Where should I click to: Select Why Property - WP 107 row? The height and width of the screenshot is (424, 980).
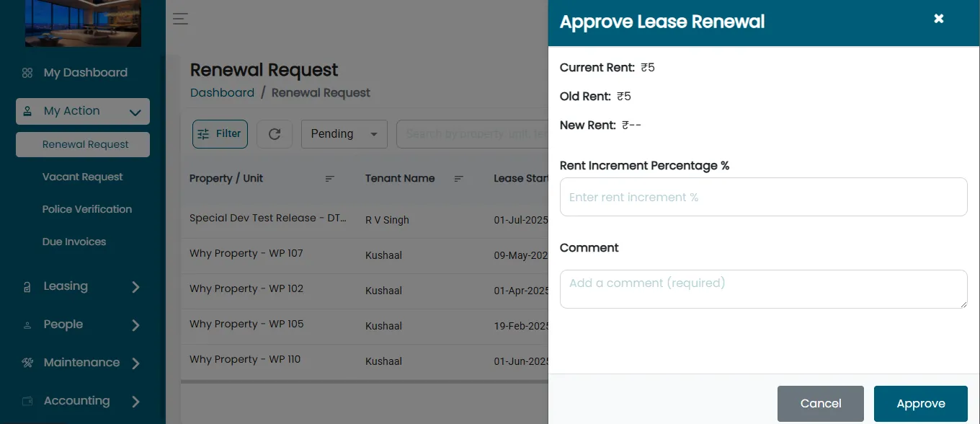365,255
